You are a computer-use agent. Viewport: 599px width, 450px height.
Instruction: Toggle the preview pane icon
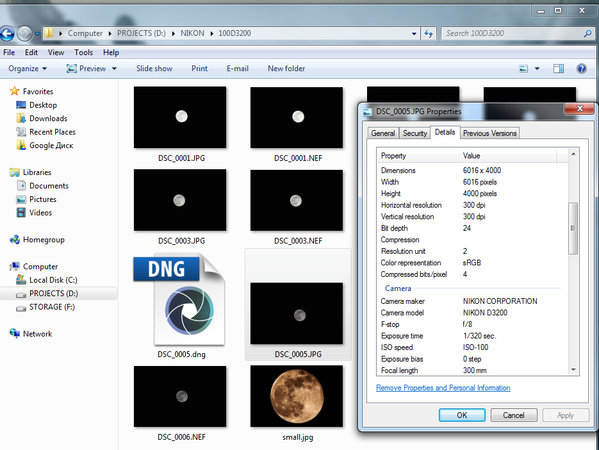click(558, 69)
